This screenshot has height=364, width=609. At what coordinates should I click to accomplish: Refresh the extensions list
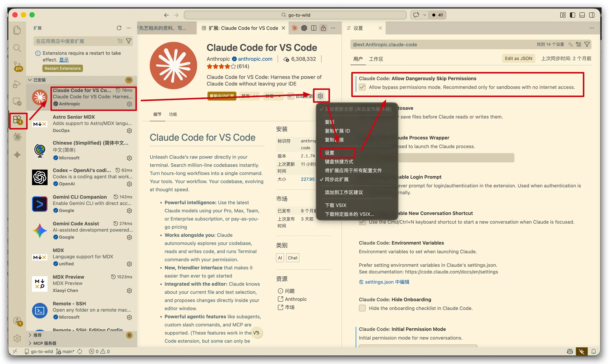[x=119, y=28]
